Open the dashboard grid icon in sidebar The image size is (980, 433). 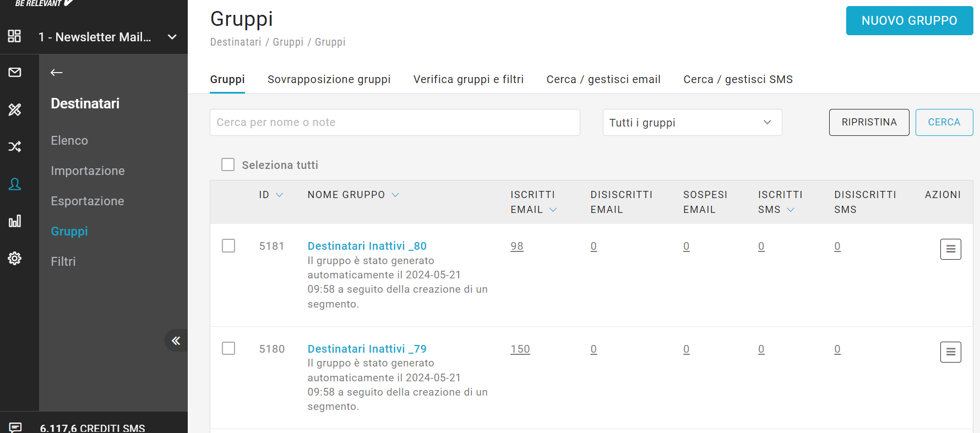pos(14,36)
